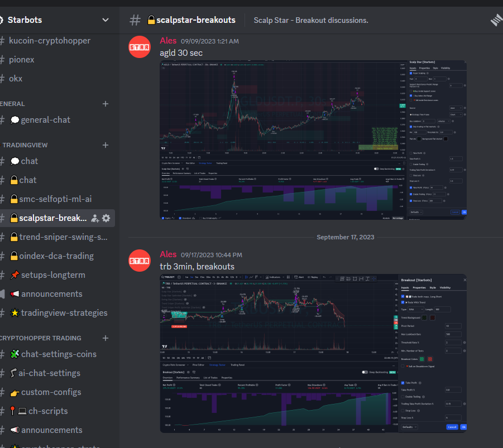The height and width of the screenshot is (448, 503).
Task: Collapse the CRYPTOHOPPER TRADING category
Action: coord(40,338)
